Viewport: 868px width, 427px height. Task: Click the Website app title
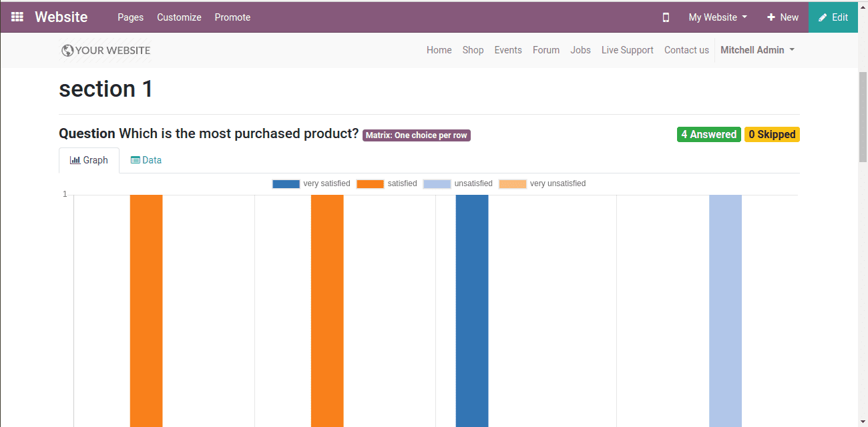tap(61, 17)
